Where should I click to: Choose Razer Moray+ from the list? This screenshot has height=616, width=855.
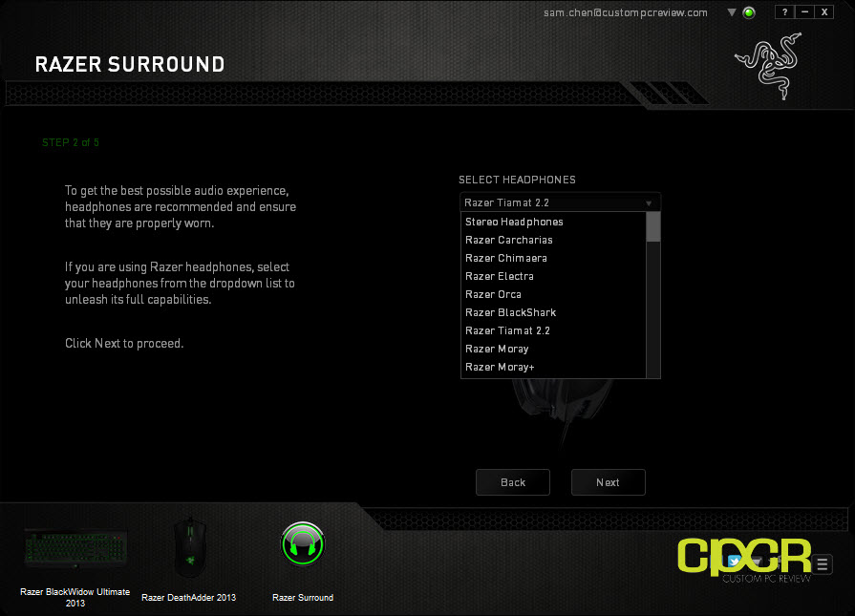553,367
